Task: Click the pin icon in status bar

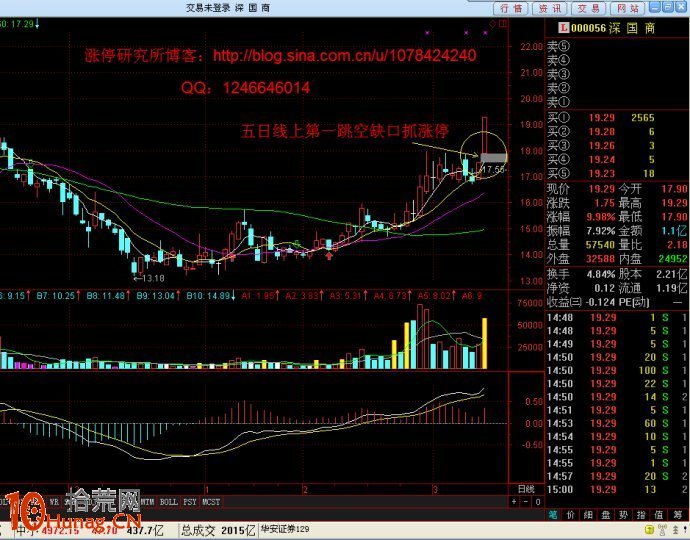Action: 685,530
